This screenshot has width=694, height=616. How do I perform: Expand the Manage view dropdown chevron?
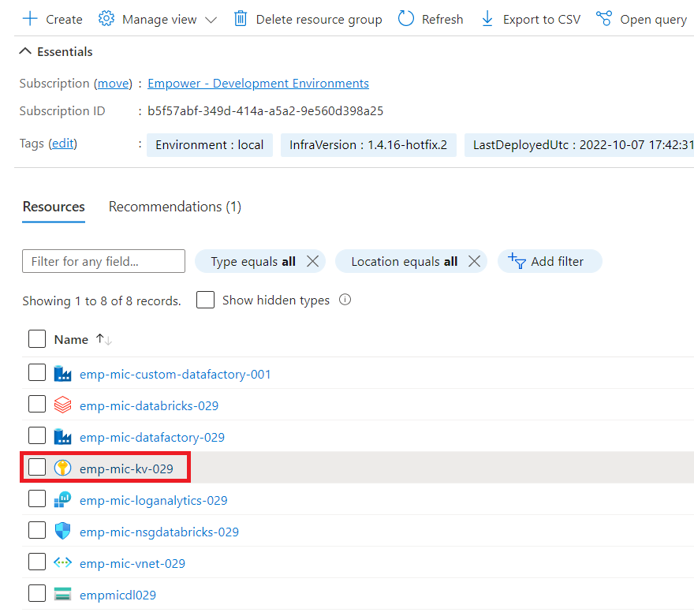tap(211, 20)
